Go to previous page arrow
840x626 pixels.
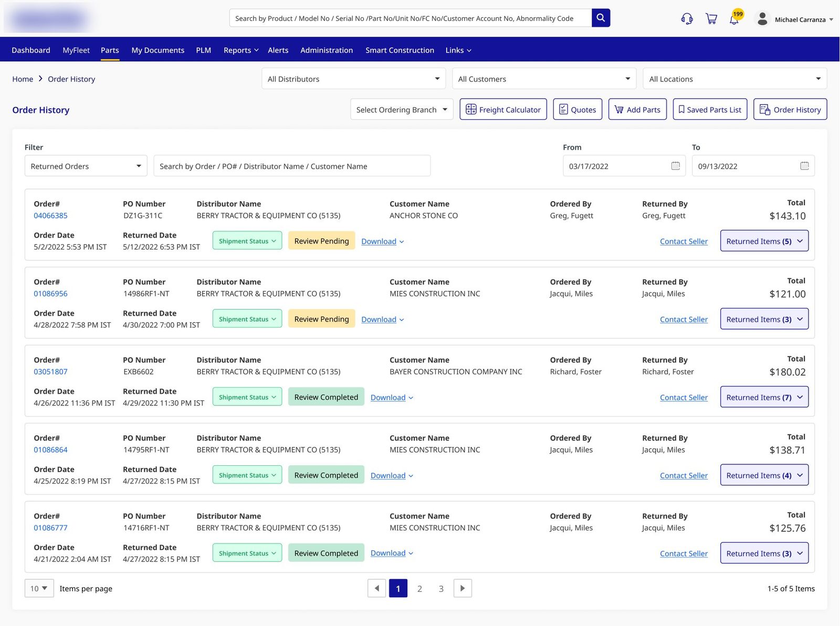[x=377, y=588]
